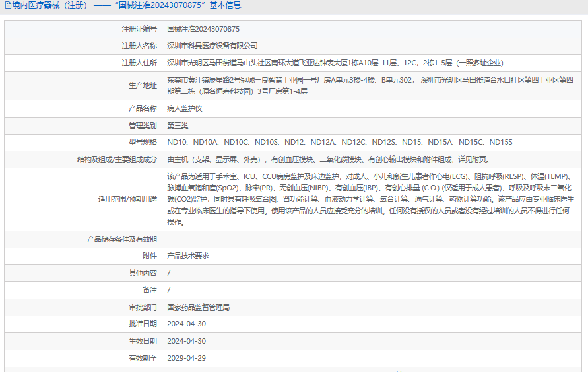The height and width of the screenshot is (372, 588).
Task: Click the header title '境内医疗器械（注册）基本信息'
Action: [x=126, y=5]
